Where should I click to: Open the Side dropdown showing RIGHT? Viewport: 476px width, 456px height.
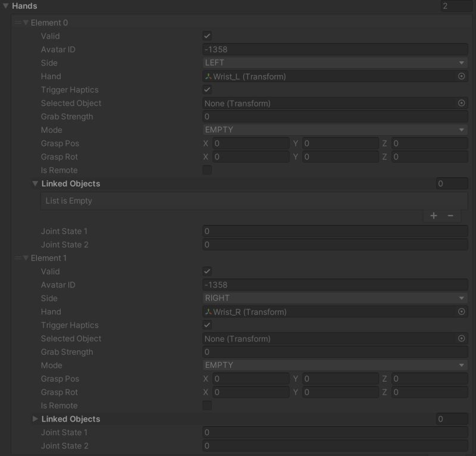pos(333,298)
